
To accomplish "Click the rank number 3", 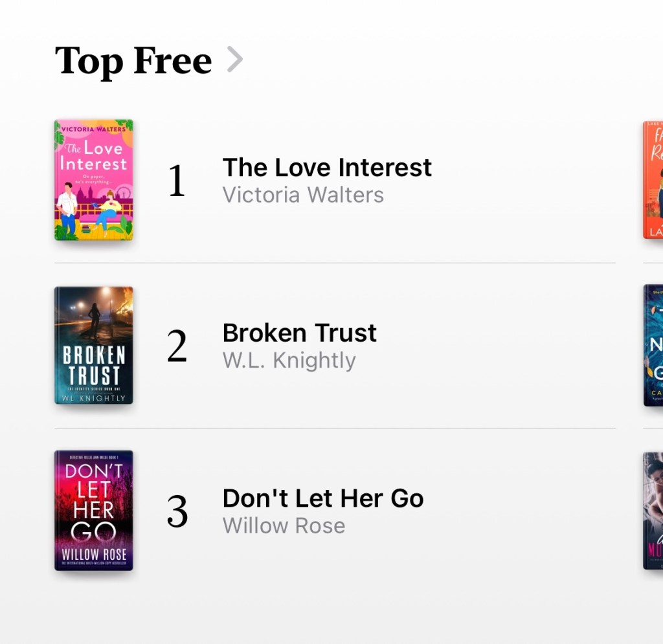I will tap(177, 513).
